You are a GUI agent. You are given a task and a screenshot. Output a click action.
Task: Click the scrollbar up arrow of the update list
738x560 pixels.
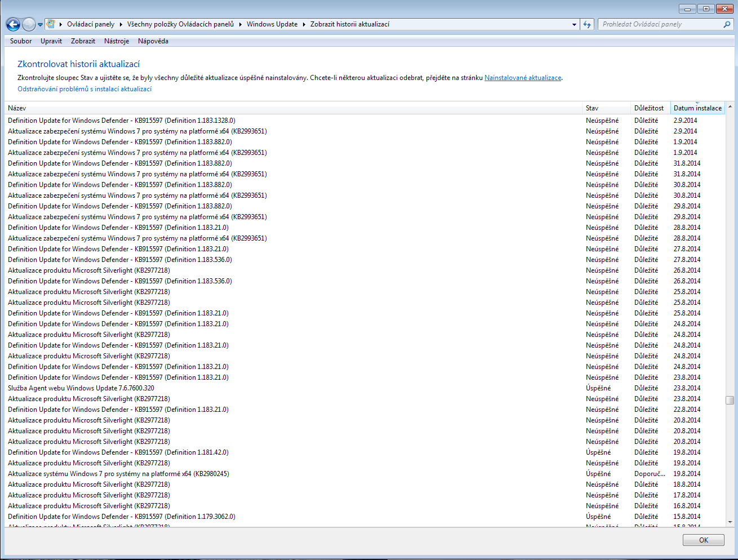coord(730,106)
